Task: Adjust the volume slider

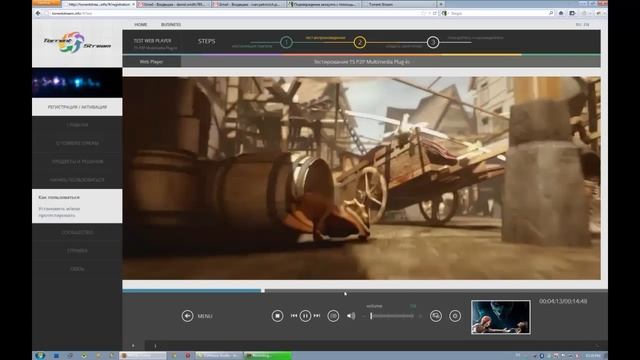Action: point(392,316)
